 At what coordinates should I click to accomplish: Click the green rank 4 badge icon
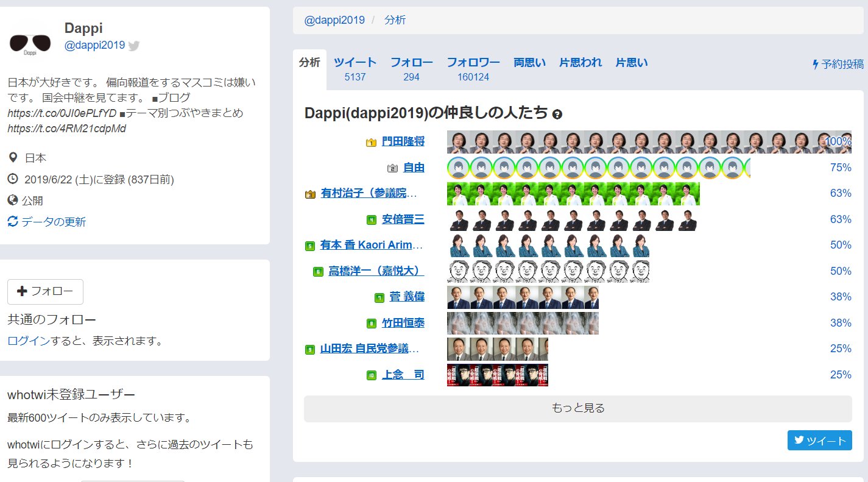point(371,220)
